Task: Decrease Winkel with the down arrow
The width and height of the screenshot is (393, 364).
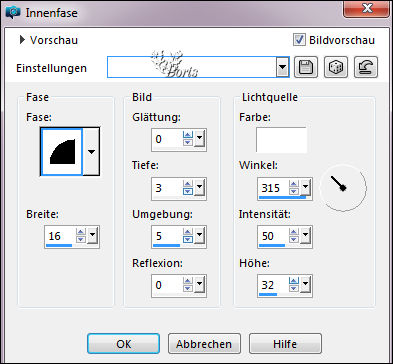Action: pyautogui.click(x=294, y=191)
